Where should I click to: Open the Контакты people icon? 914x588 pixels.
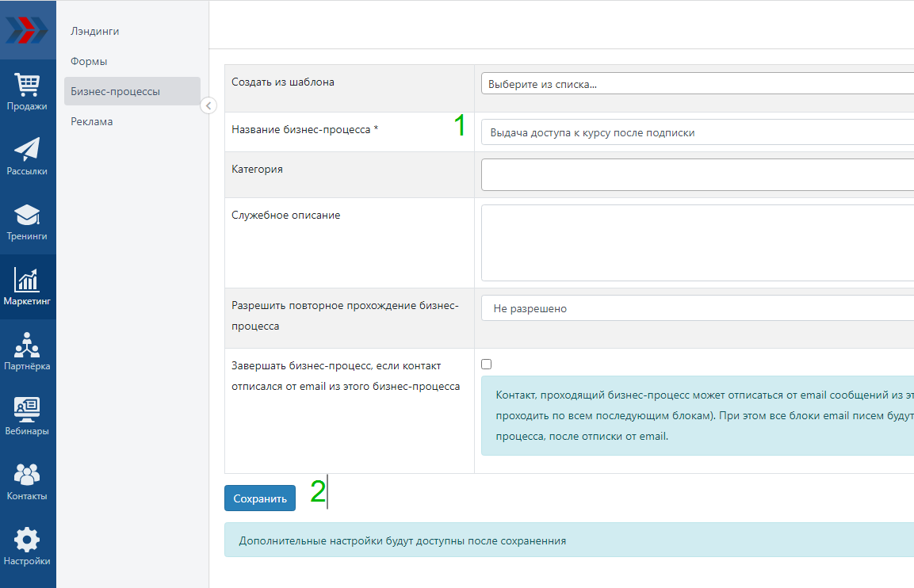pos(28,482)
